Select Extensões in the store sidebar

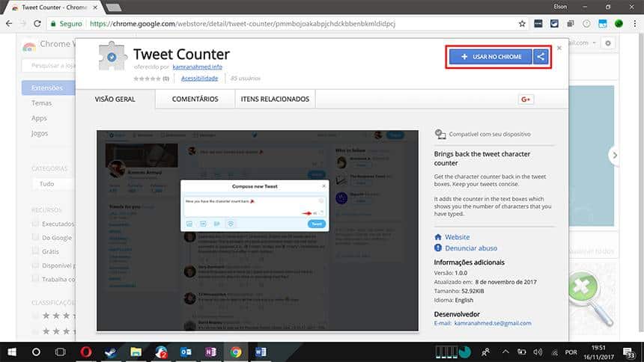pos(49,88)
